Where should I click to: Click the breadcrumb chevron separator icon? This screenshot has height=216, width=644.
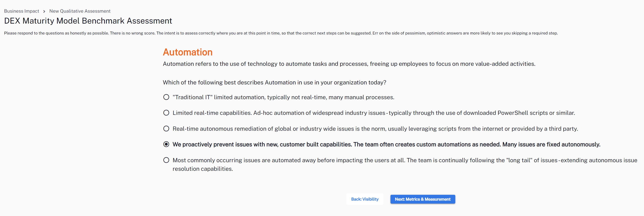(44, 11)
